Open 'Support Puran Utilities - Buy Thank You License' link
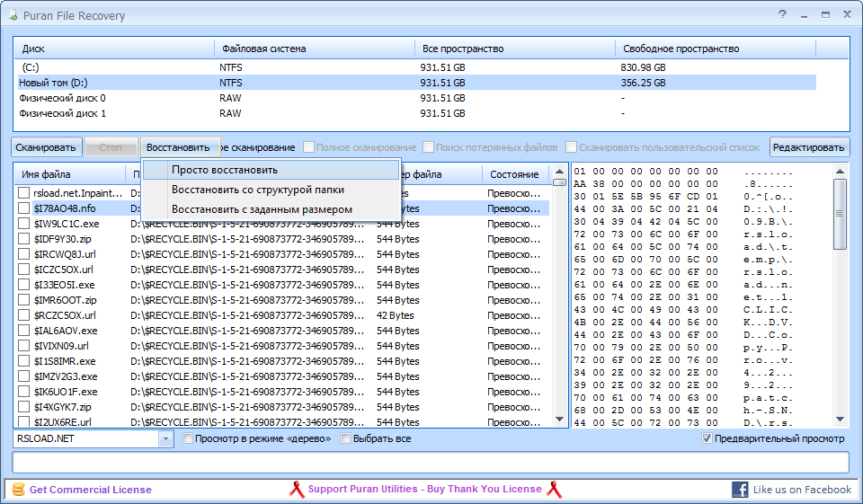Viewport: 863px width, 504px height. pyautogui.click(x=425, y=489)
